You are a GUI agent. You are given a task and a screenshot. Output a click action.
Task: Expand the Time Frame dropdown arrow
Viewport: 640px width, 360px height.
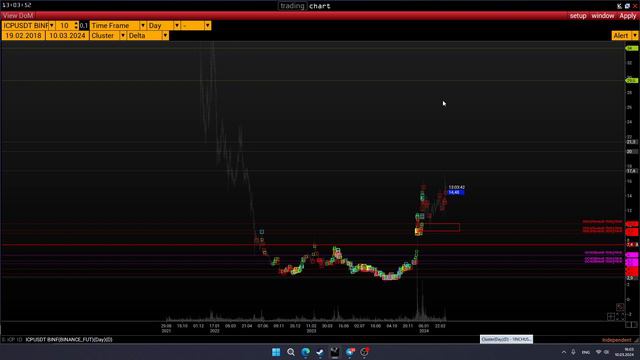coord(142,25)
